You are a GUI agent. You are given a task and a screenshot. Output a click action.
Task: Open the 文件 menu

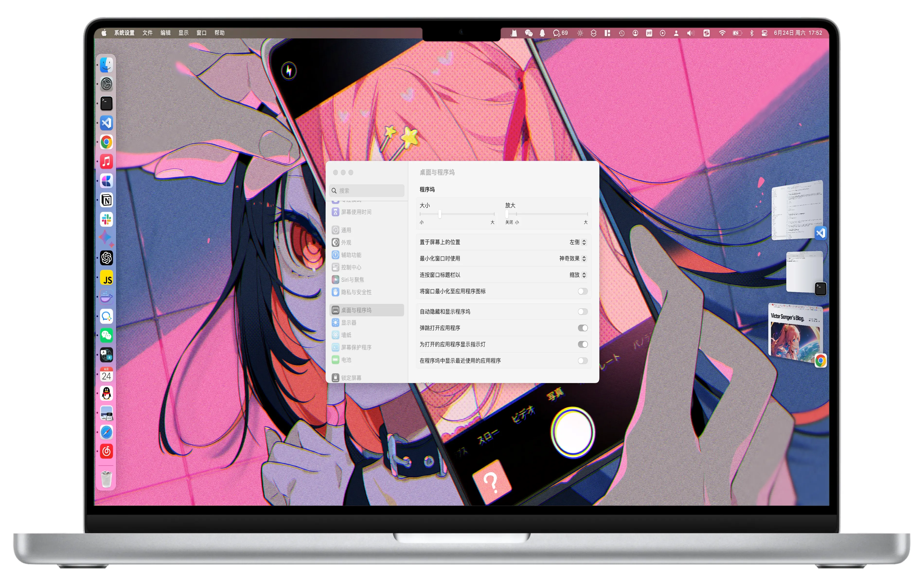147,33
